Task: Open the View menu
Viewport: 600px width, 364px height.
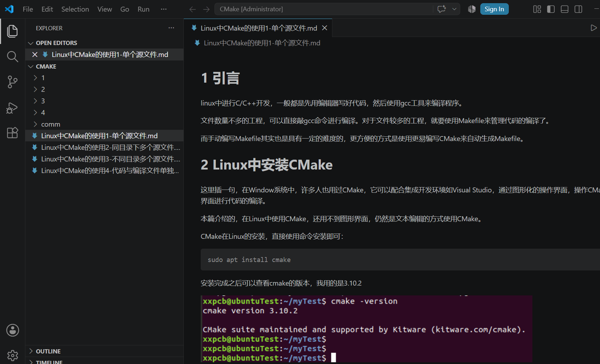Action: [105, 9]
